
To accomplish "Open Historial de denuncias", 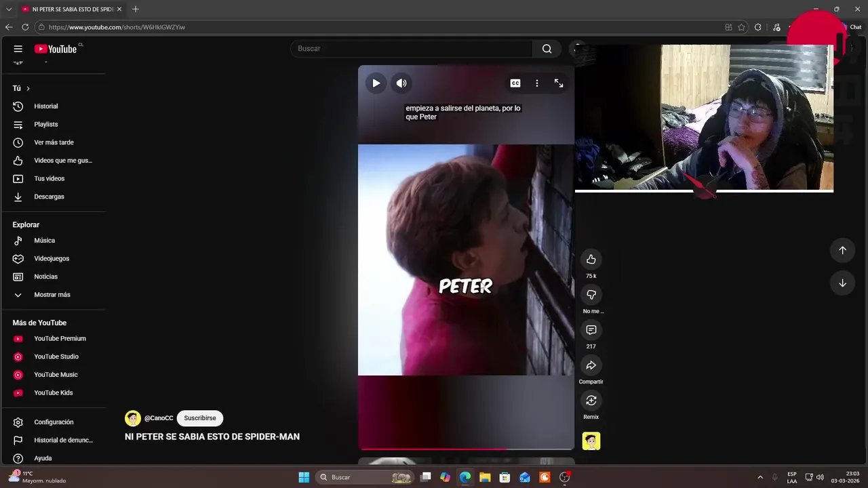I will [54, 441].
